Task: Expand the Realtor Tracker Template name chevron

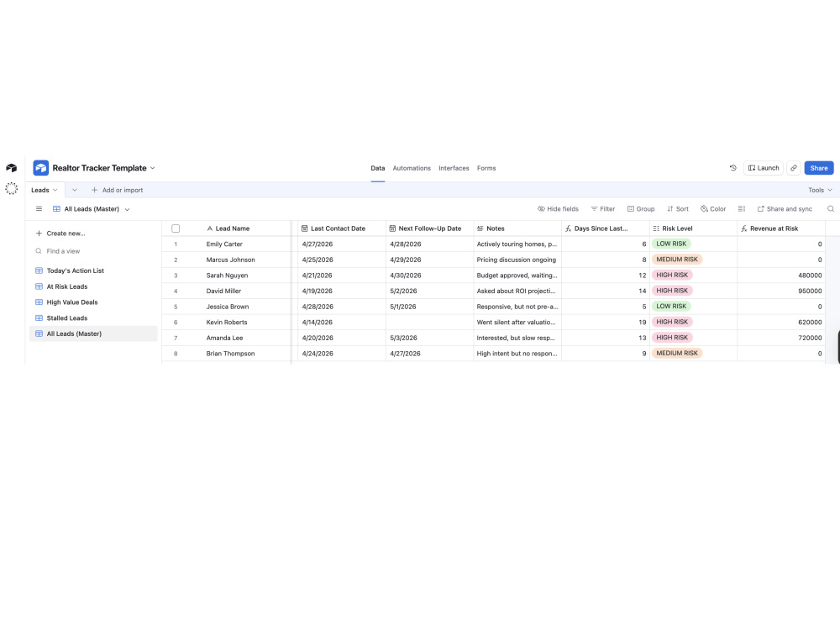Action: coord(153,168)
